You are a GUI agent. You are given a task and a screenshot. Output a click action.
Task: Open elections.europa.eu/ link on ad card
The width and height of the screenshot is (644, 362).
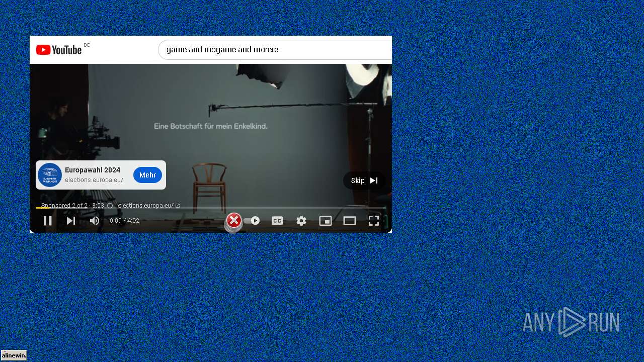pyautogui.click(x=94, y=180)
